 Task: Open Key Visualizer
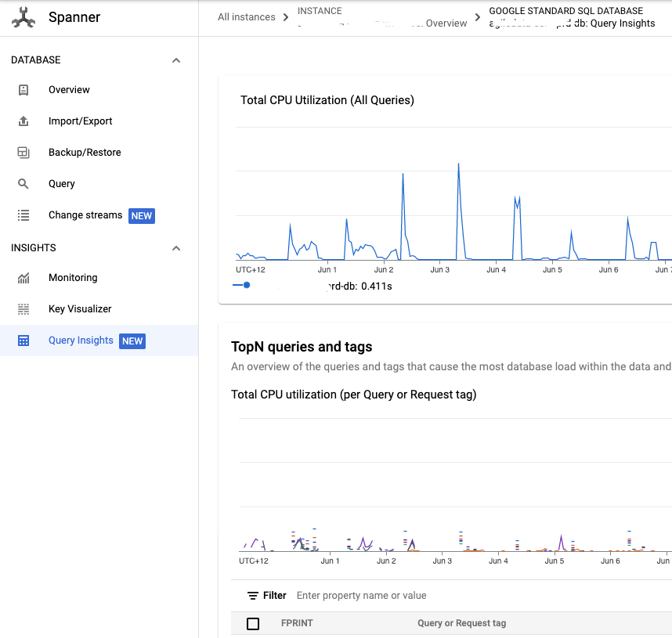coord(80,309)
